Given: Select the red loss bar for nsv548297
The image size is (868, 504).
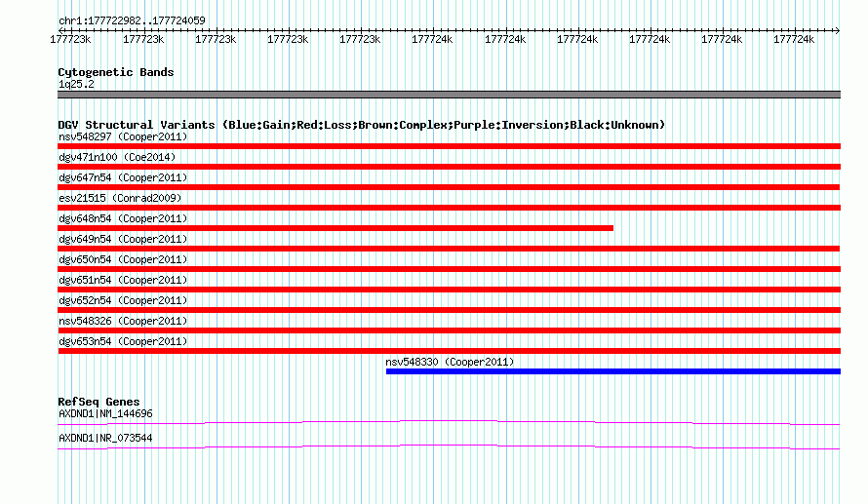Looking at the screenshot, I should tap(449, 146).
